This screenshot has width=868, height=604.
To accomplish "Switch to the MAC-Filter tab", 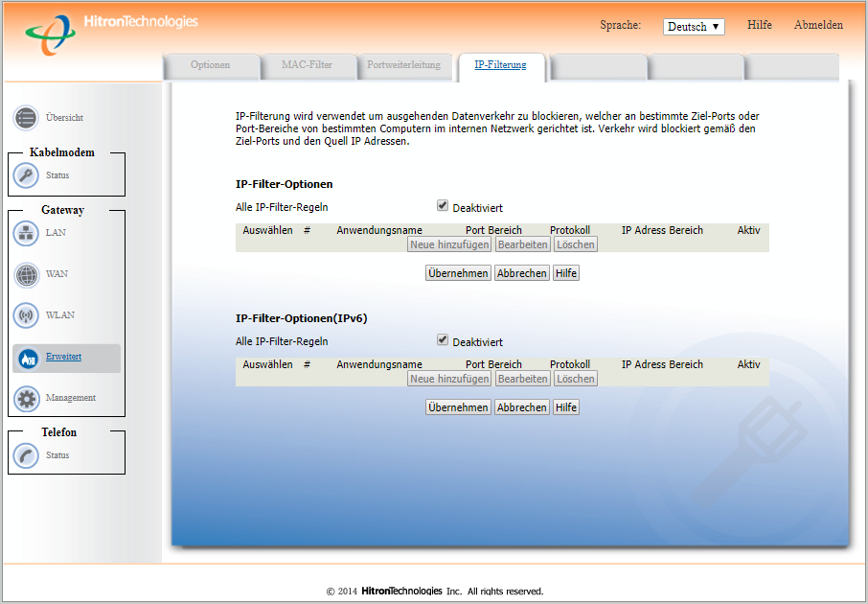I will [307, 65].
